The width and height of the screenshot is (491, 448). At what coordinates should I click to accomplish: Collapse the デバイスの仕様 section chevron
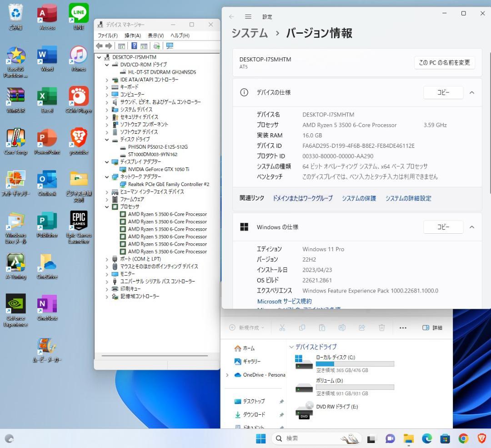click(472, 92)
